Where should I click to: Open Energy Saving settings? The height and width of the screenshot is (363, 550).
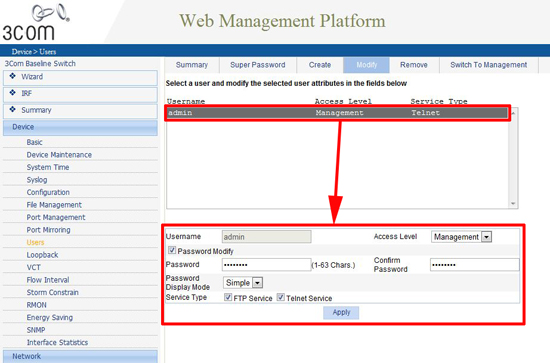tap(50, 317)
